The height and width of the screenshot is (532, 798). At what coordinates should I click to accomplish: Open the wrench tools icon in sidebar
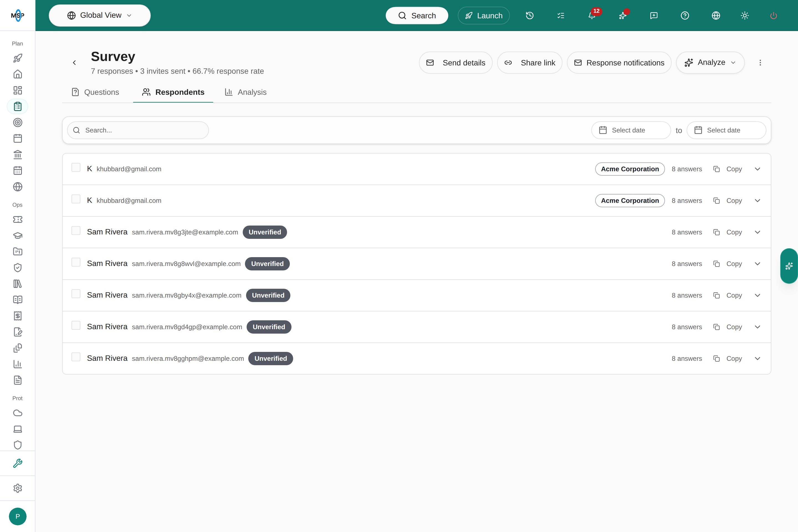click(x=18, y=463)
